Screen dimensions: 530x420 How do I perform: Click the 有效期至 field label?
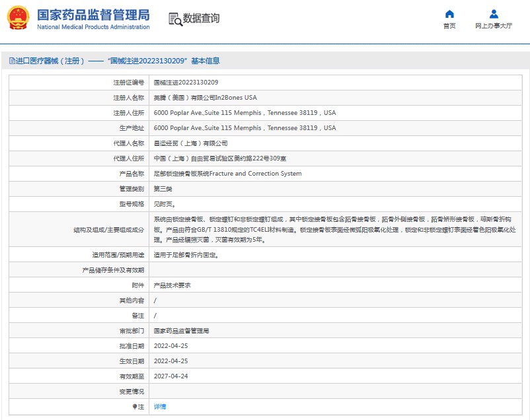point(132,376)
